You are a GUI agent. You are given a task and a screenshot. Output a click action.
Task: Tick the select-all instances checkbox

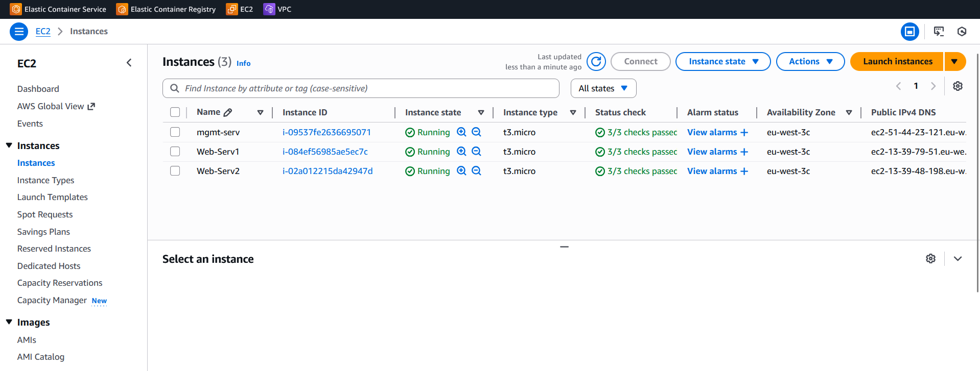pyautogui.click(x=175, y=112)
